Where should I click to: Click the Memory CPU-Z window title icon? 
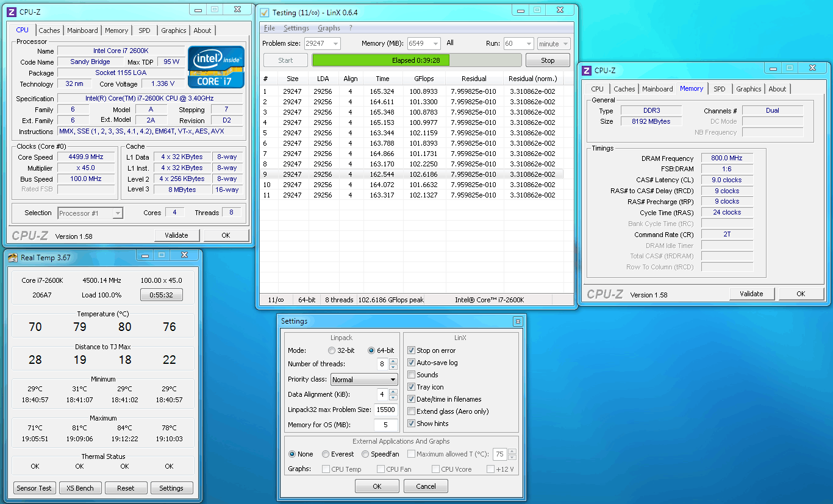587,71
